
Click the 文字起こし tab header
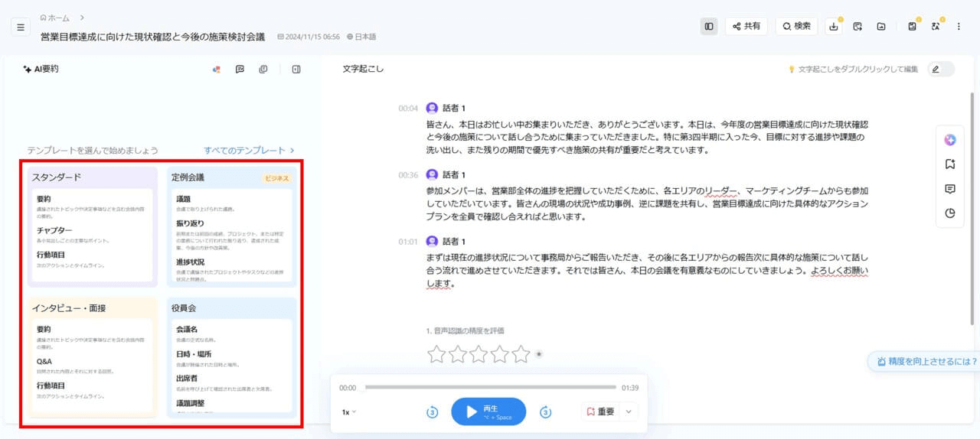364,69
